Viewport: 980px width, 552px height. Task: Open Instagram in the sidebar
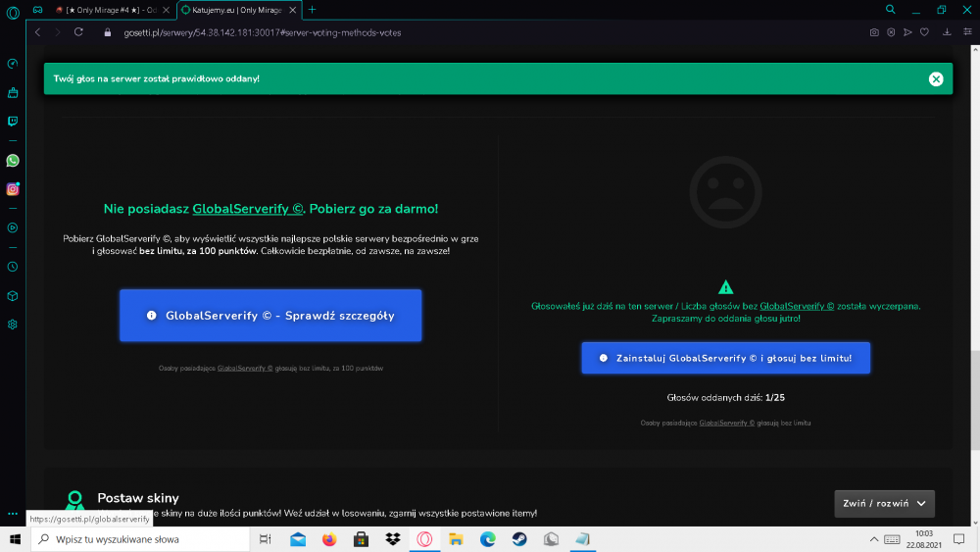pyautogui.click(x=13, y=189)
